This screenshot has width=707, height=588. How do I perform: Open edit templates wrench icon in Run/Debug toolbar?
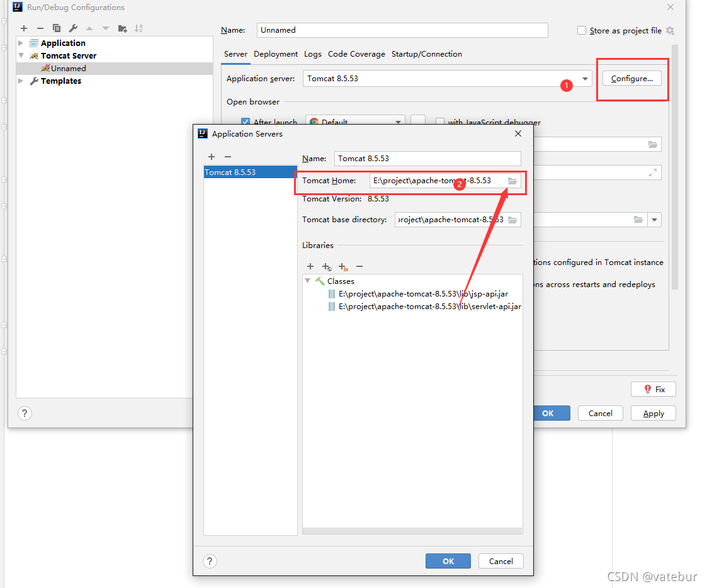pos(73,28)
